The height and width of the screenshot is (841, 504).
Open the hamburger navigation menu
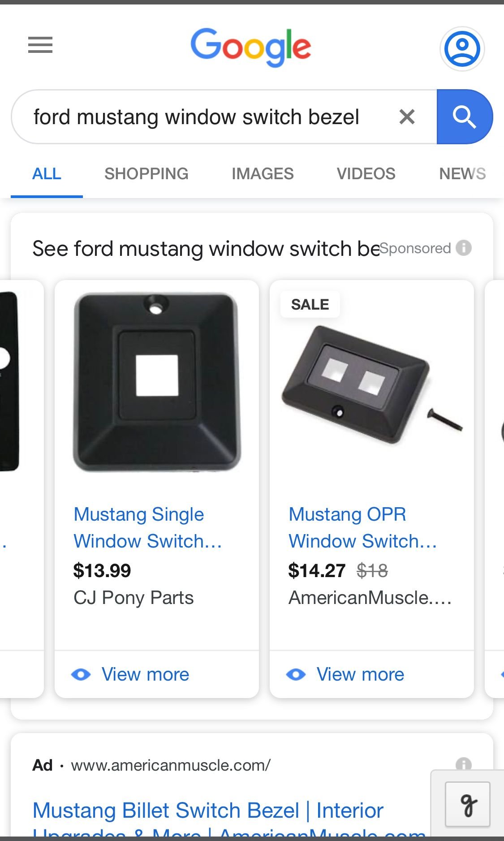coord(40,45)
